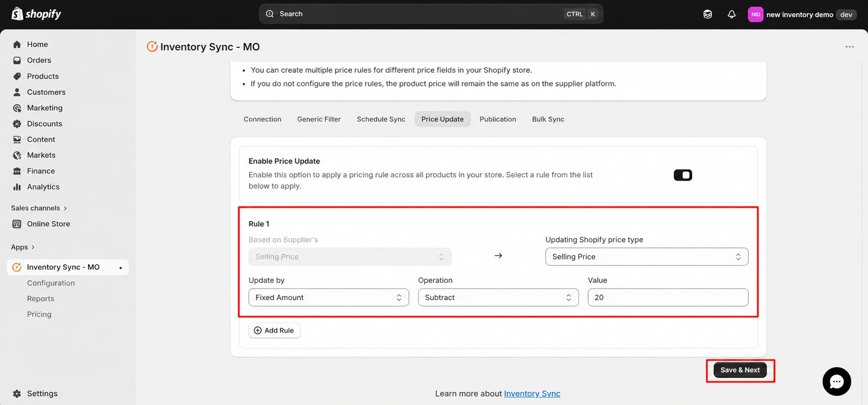This screenshot has width=868, height=405.
Task: Expand the Sales channels section
Action: [x=39, y=208]
